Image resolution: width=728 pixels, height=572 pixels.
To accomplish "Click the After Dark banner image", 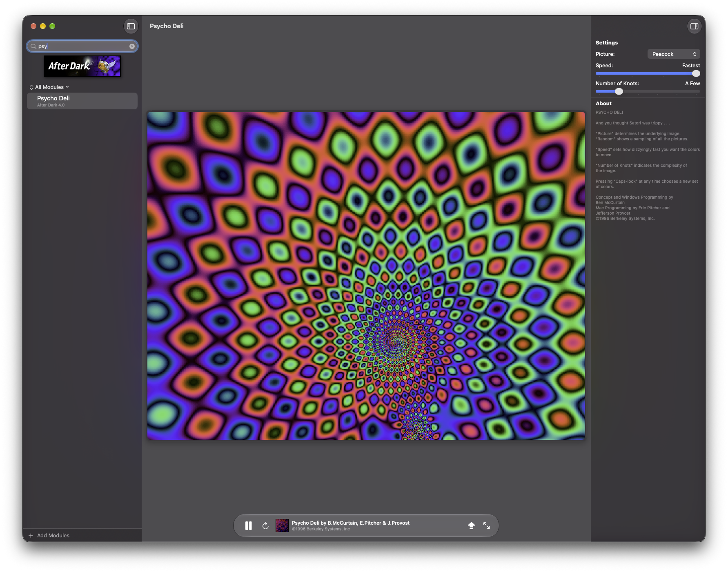I will click(82, 66).
